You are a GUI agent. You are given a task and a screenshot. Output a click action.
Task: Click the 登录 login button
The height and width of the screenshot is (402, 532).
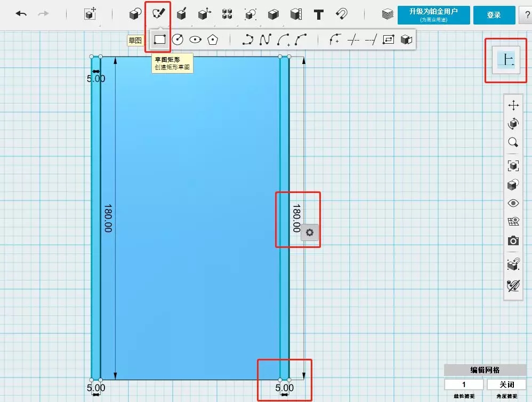click(494, 15)
